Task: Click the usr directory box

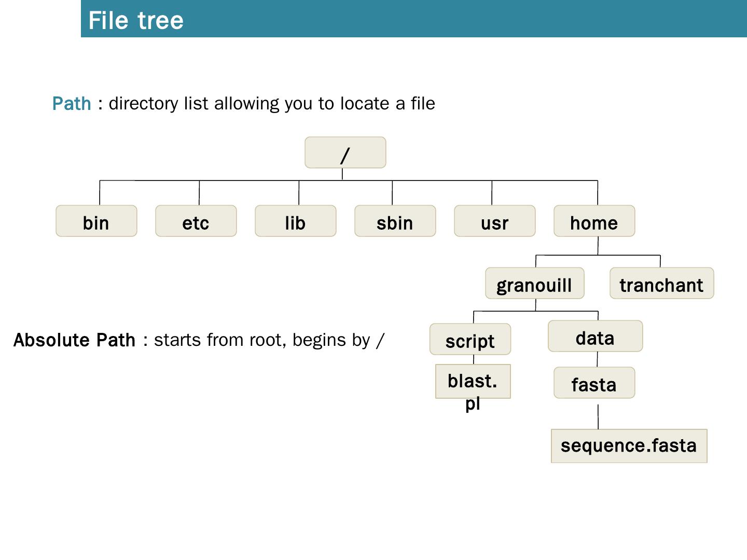Action: click(495, 221)
